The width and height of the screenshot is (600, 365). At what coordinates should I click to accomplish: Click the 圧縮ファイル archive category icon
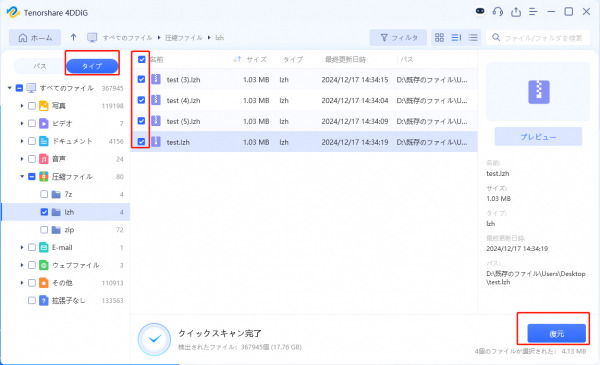tap(44, 176)
